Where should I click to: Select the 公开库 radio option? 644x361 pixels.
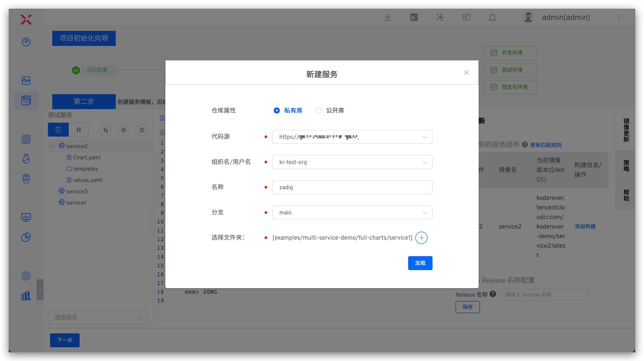(x=318, y=110)
